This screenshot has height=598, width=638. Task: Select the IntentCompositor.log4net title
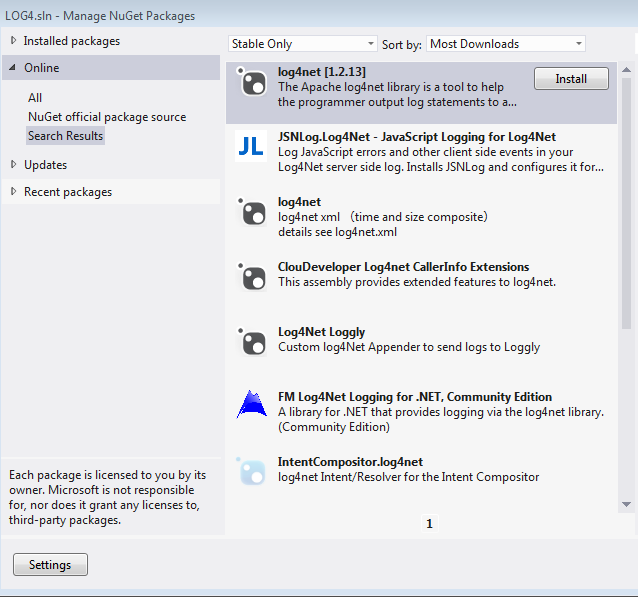click(x=350, y=462)
